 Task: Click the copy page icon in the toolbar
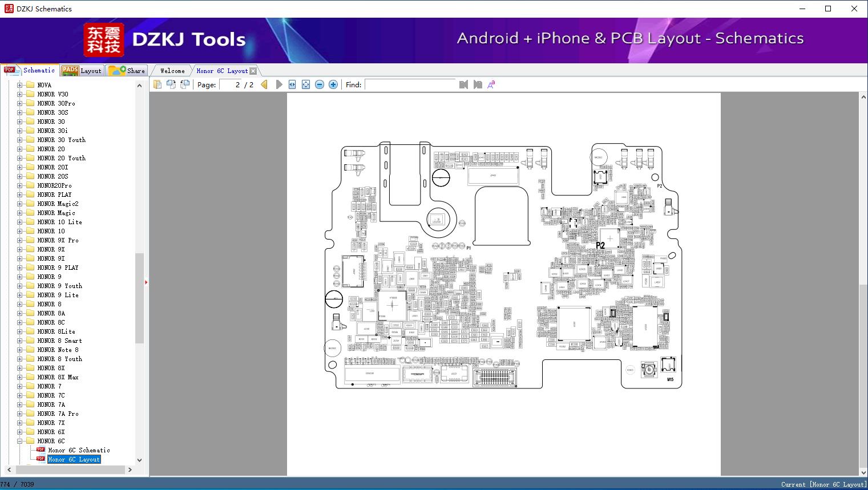pos(157,84)
